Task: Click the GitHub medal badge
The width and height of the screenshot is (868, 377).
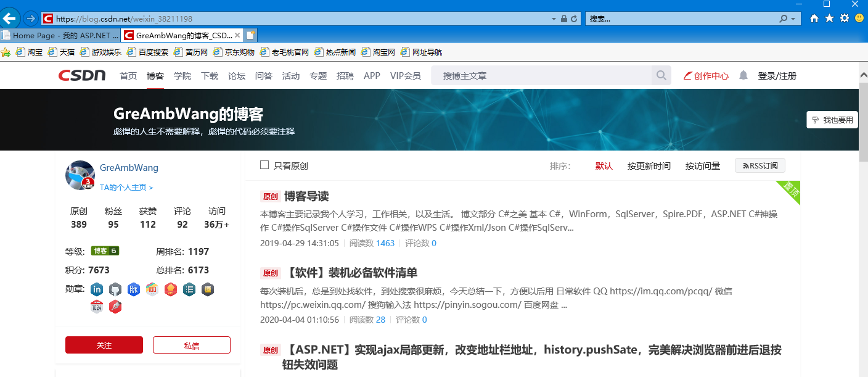Action: coord(115,289)
